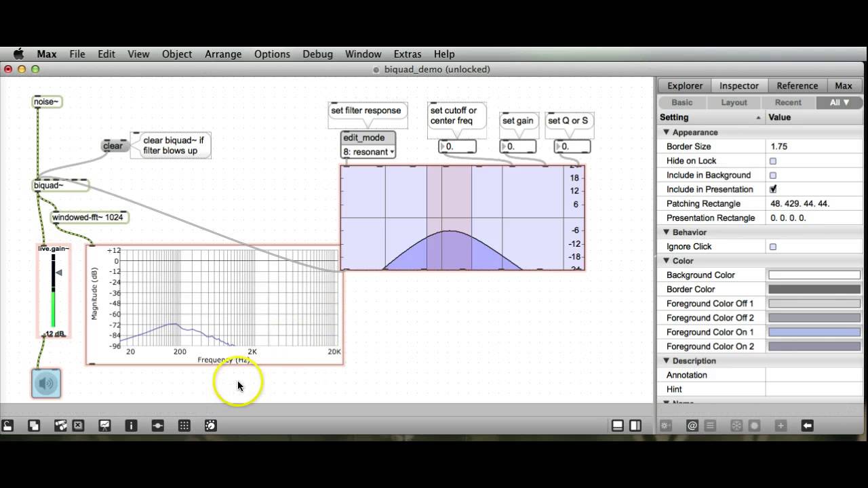Image resolution: width=868 pixels, height=488 pixels.
Task: Click the Foreground Color On 2 swatch
Action: coord(814,346)
